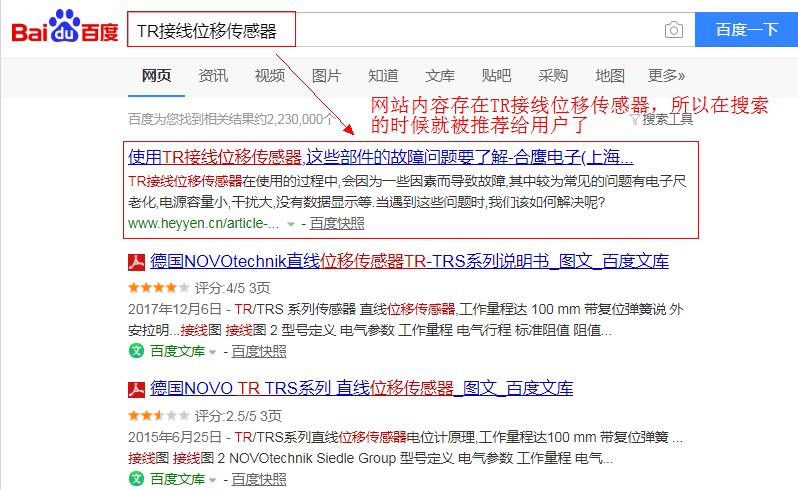Image resolution: width=798 pixels, height=490 pixels.
Task: Open image search via camera icon
Action: click(x=674, y=29)
